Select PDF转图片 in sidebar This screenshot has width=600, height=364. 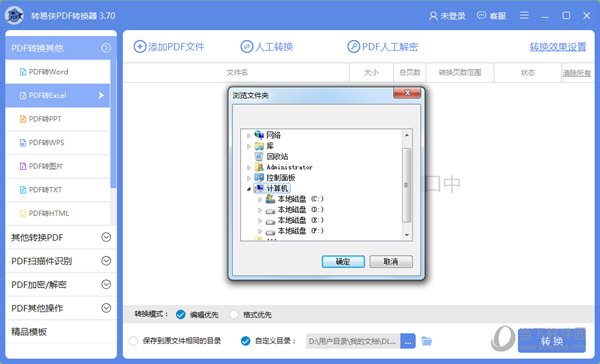click(58, 166)
